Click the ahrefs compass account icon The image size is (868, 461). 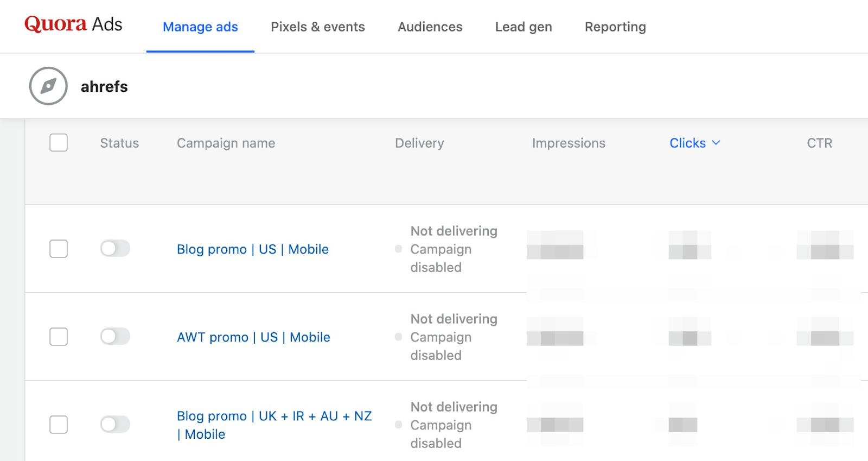[48, 86]
